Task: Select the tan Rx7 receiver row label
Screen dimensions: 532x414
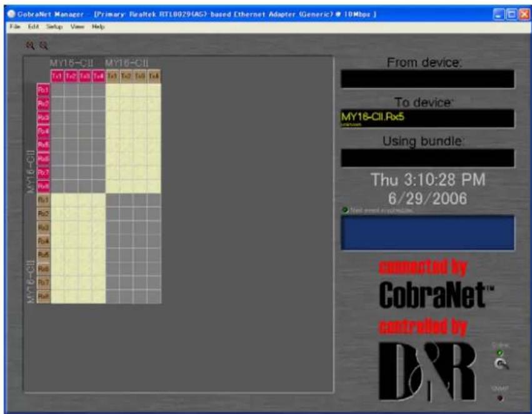Action: [43, 282]
